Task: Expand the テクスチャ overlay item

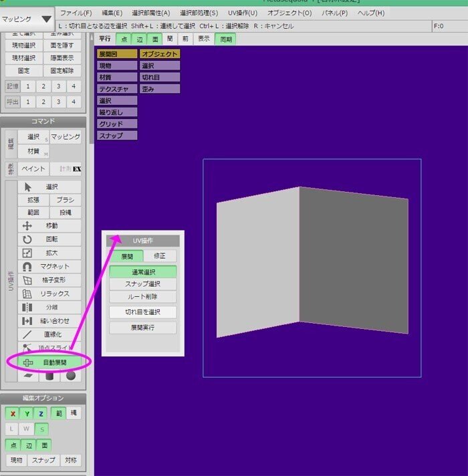Action: [x=117, y=89]
